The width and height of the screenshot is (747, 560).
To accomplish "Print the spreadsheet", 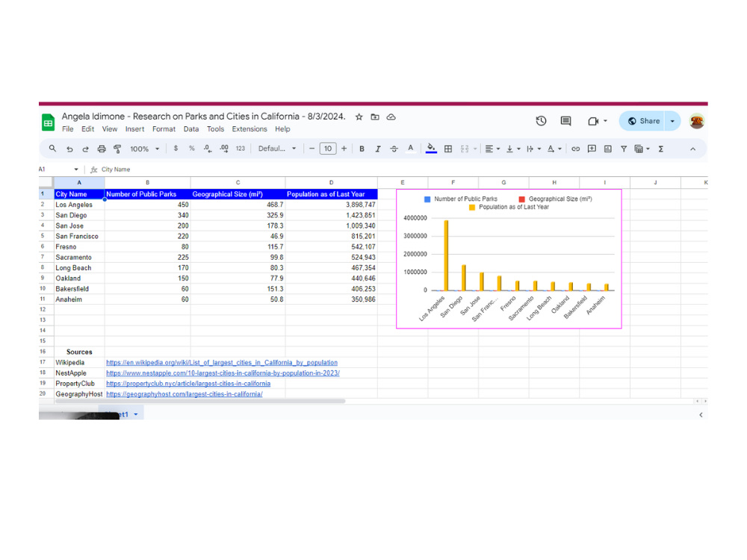I will 102,149.
